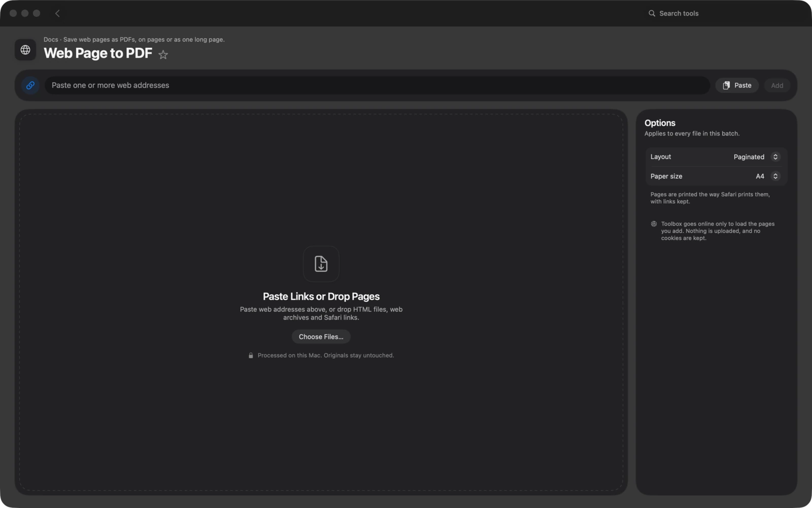812x508 pixels.
Task: Click the blue link icon
Action: (x=30, y=85)
